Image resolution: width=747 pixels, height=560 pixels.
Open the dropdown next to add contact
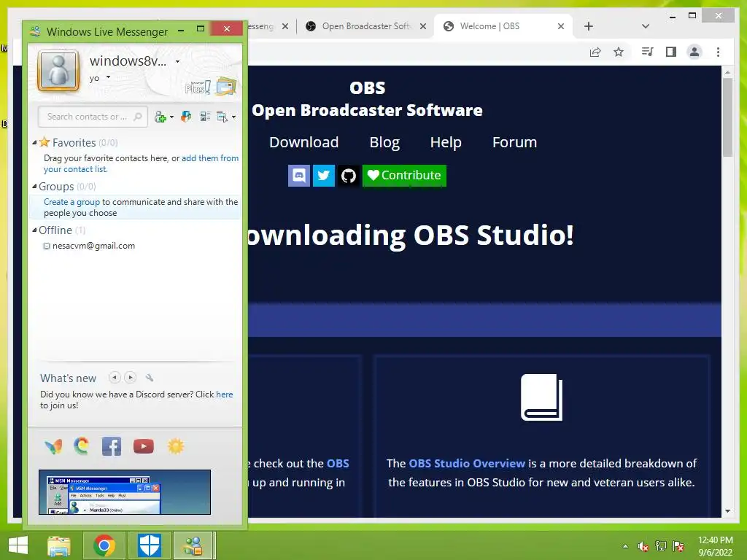(x=171, y=117)
